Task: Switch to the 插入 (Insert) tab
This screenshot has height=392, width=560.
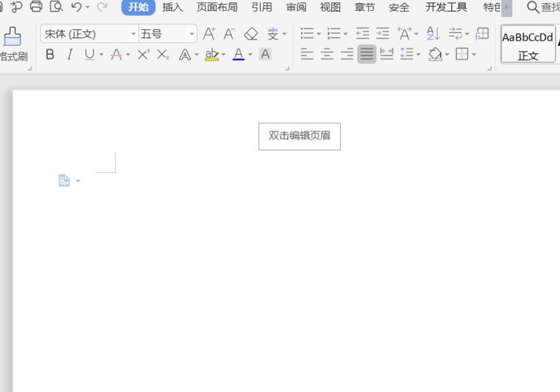Action: tap(172, 8)
